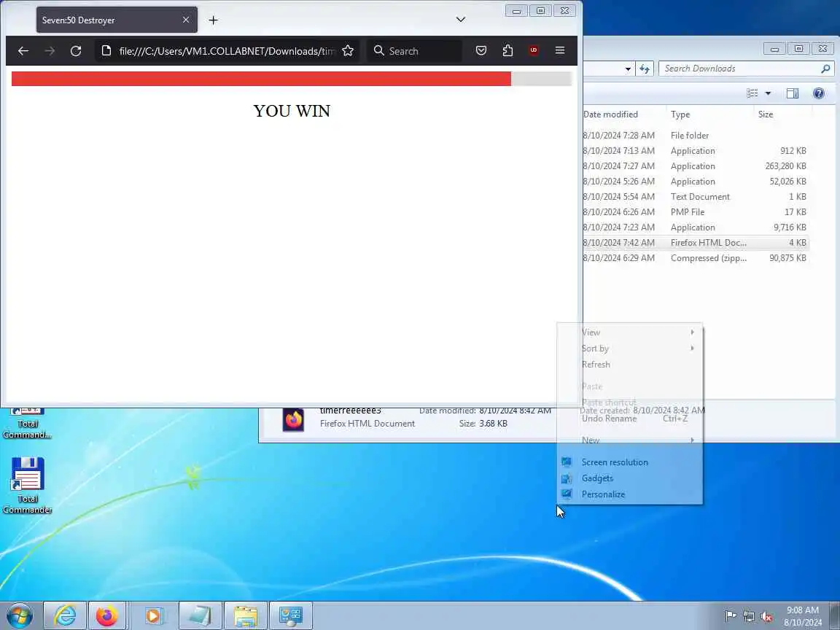Click the timerreeeeee3 Firefox file icon
The image size is (840, 630).
[x=293, y=419]
